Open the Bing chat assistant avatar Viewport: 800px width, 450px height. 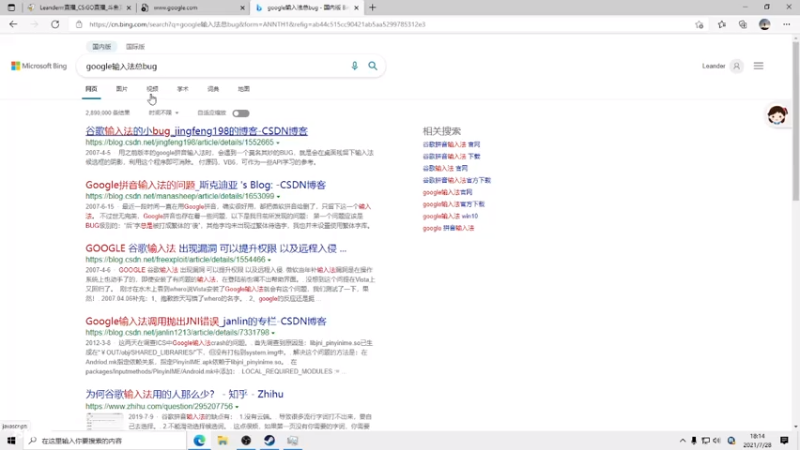click(777, 115)
